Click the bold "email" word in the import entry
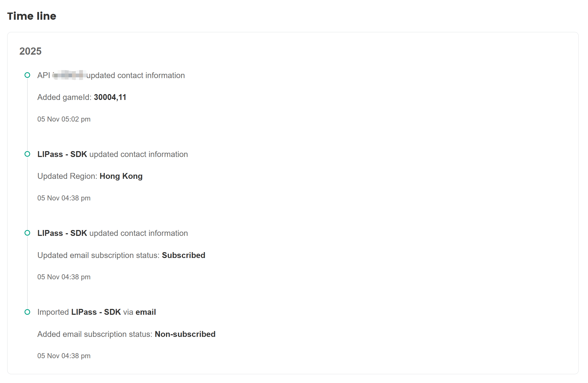 click(146, 312)
